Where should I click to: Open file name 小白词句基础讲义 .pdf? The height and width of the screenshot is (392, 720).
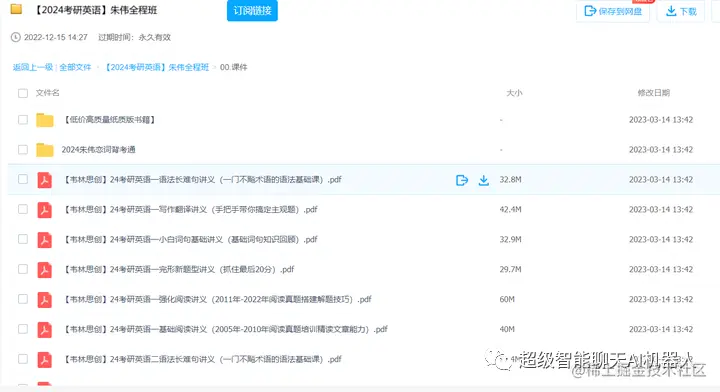click(190, 239)
